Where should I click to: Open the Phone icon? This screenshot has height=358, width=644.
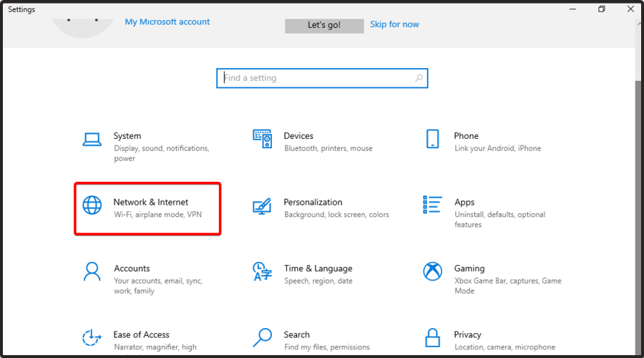pyautogui.click(x=432, y=139)
